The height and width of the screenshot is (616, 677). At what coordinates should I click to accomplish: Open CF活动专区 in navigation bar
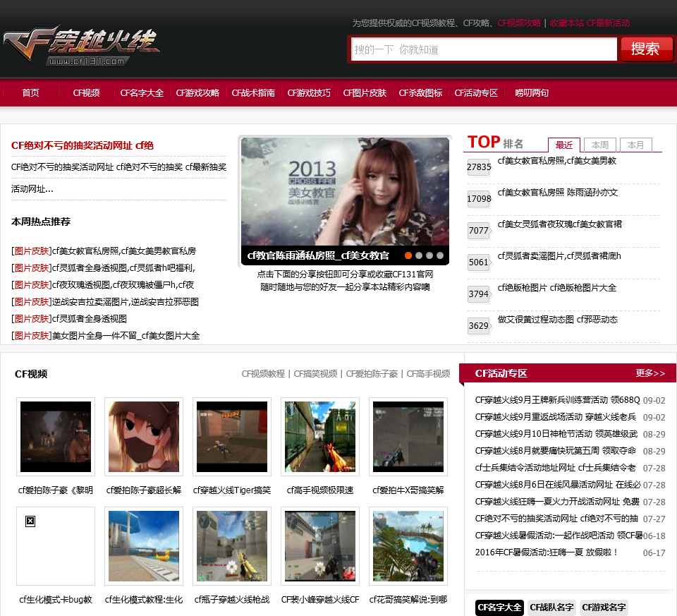tap(476, 93)
